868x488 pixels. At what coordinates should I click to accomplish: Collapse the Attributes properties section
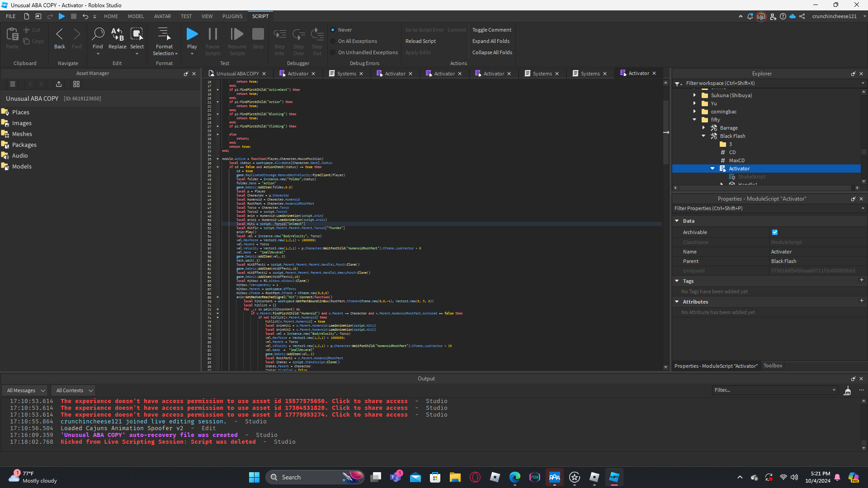click(x=677, y=302)
